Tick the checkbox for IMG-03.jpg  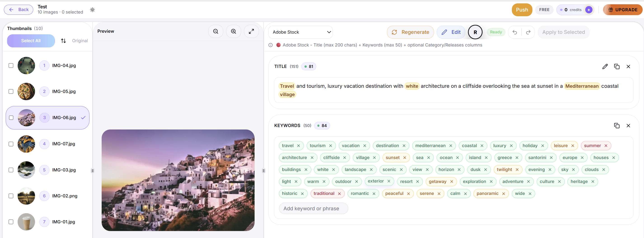tap(11, 170)
